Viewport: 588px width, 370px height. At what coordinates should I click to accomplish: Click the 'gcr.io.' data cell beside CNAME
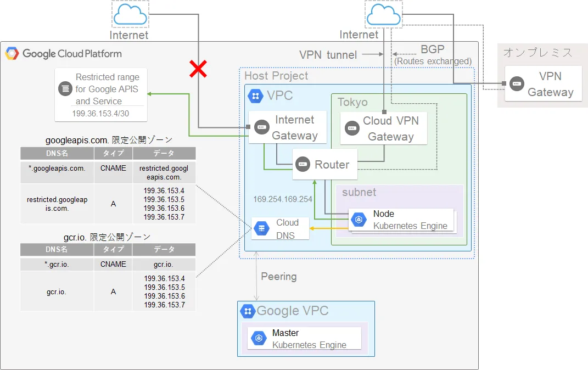(164, 264)
